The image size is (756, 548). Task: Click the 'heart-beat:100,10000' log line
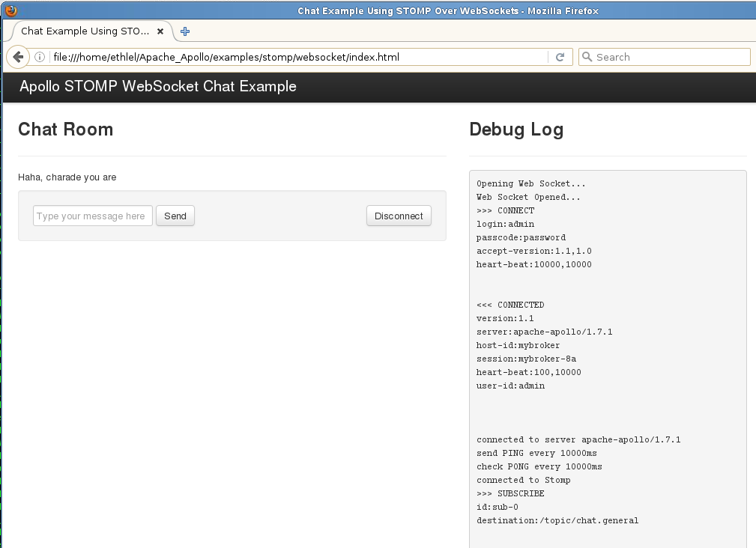(528, 372)
